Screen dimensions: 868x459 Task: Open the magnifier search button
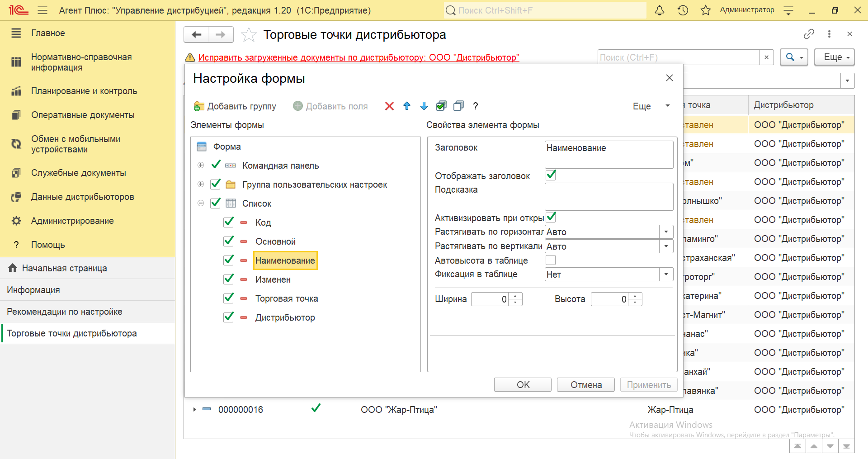(794, 57)
